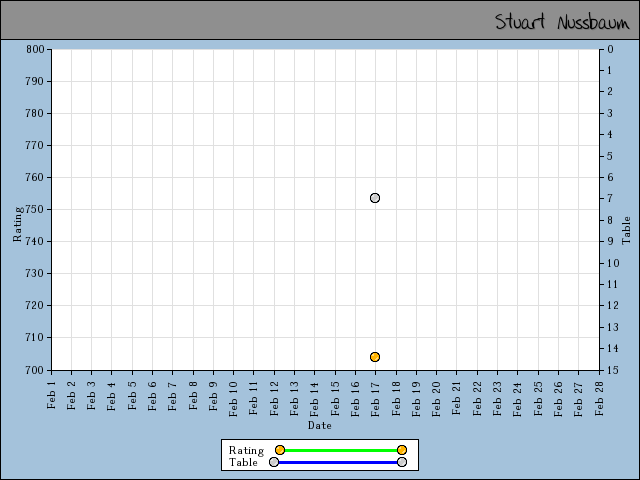Click right orange marker in the Rating legend

(x=402, y=450)
